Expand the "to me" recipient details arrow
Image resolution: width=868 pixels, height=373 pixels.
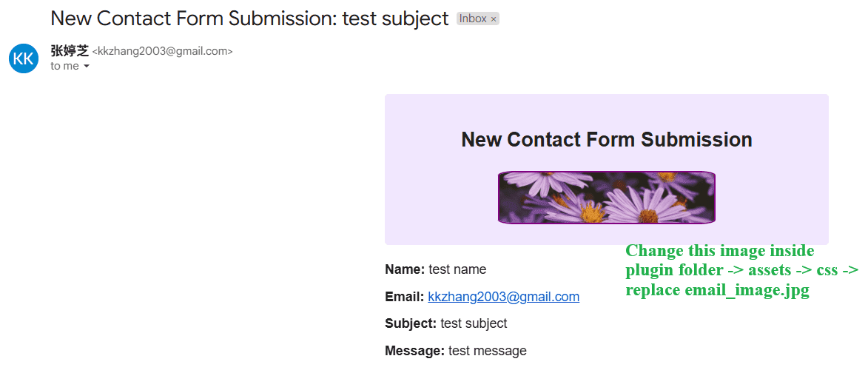click(87, 67)
